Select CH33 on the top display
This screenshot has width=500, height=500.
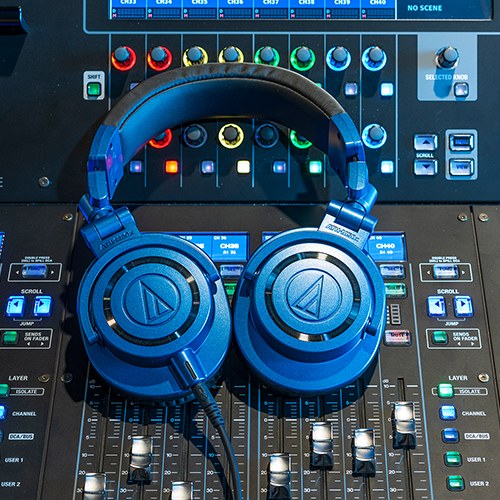[128, 9]
